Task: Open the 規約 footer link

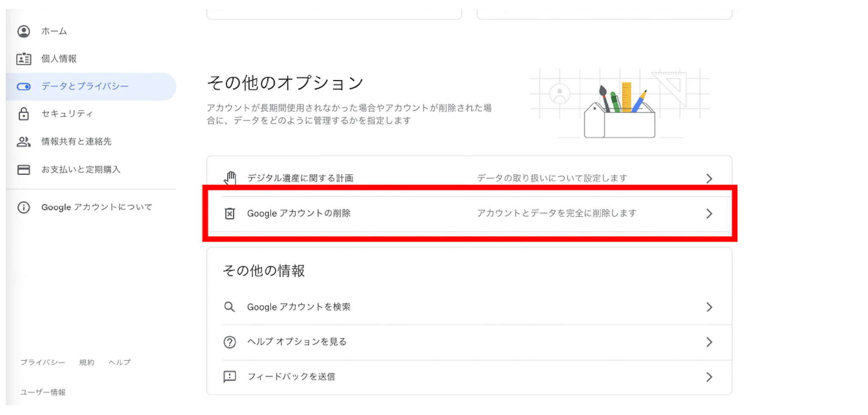Action: tap(86, 362)
